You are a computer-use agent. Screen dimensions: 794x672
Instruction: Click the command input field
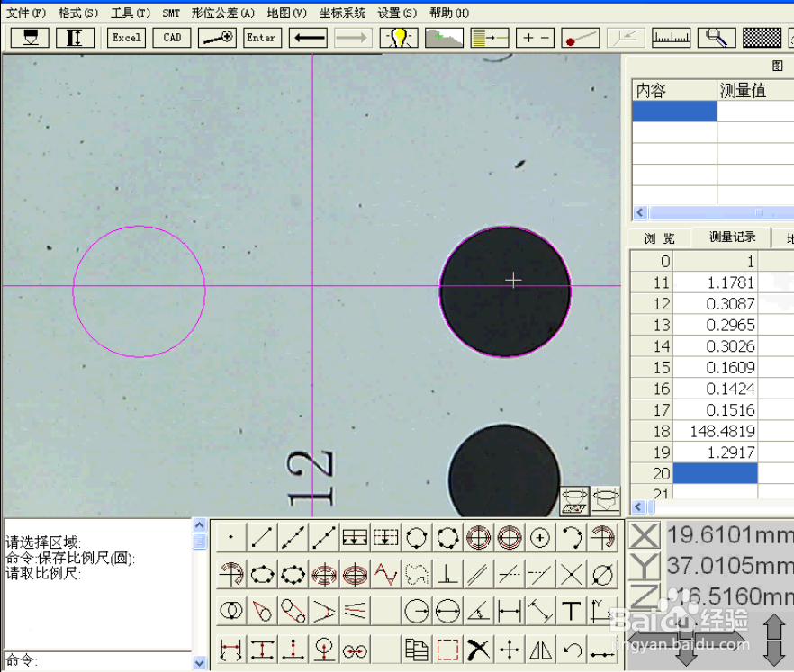(x=98, y=660)
